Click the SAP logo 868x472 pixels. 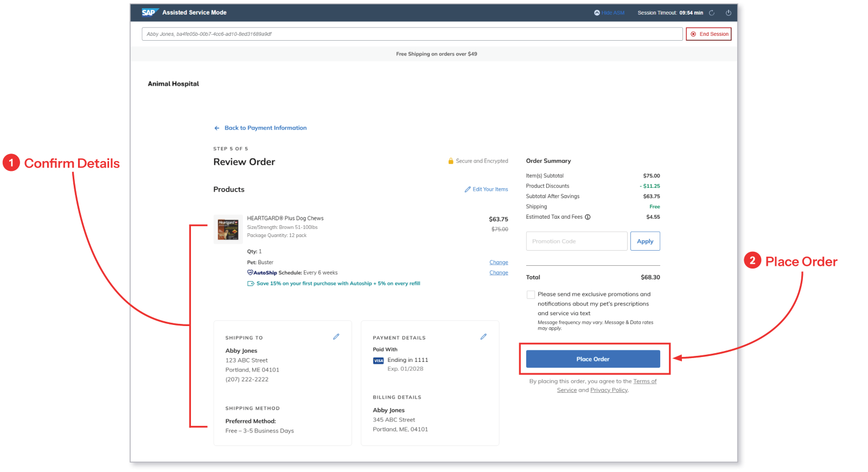149,12
